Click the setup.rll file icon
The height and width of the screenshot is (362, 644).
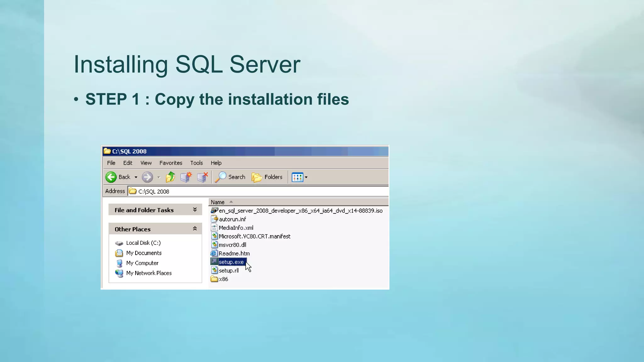(x=214, y=270)
